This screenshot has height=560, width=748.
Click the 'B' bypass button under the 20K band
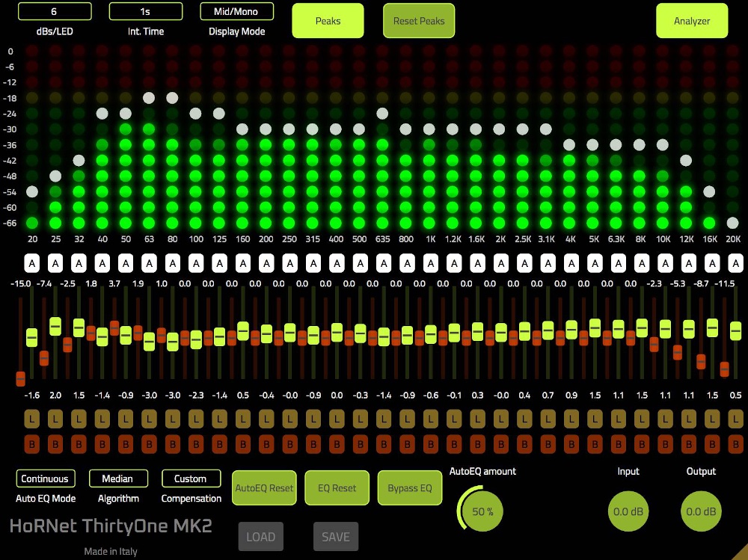(735, 444)
